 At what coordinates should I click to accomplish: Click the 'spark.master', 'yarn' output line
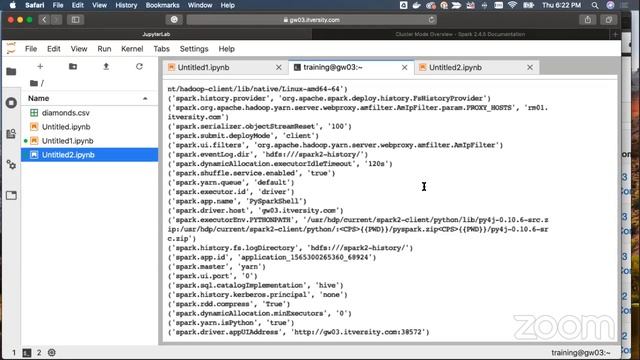[x=216, y=267]
